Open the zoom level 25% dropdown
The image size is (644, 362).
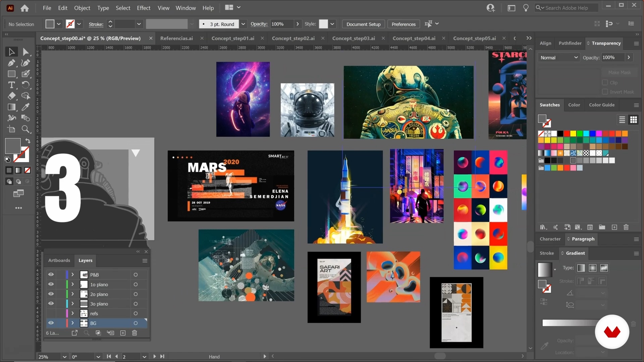65,357
